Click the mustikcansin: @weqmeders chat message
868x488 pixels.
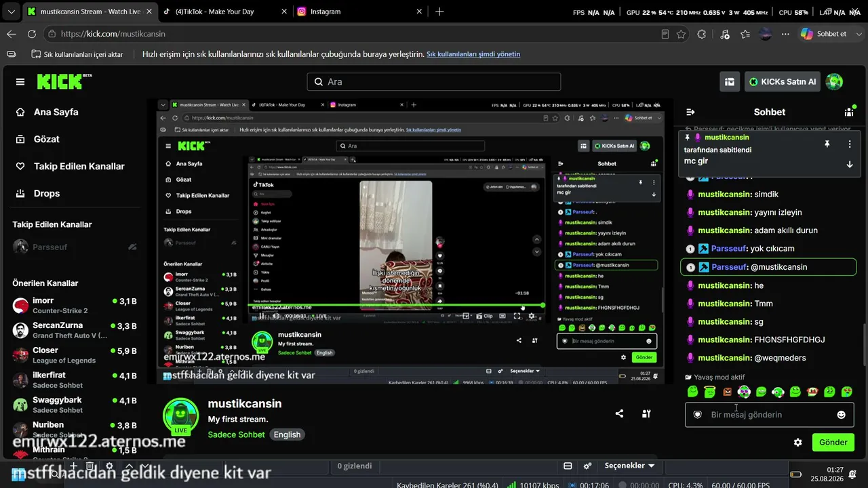coord(752,358)
